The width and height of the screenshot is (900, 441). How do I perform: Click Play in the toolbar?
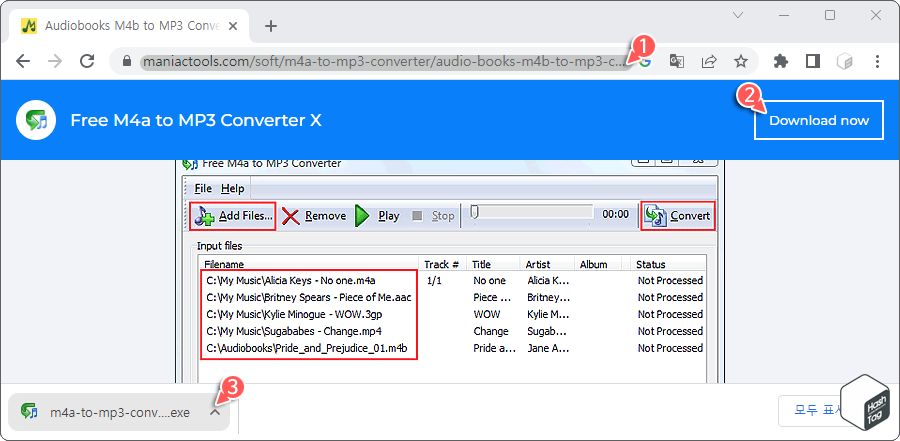tap(377, 216)
